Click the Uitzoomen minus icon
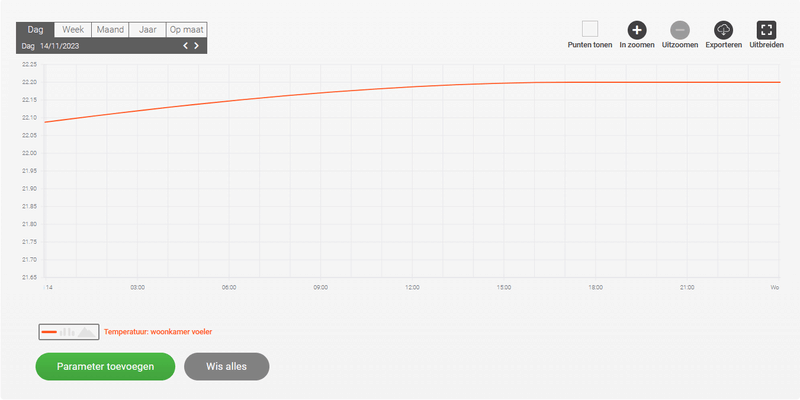This screenshot has width=800, height=400. point(680,30)
